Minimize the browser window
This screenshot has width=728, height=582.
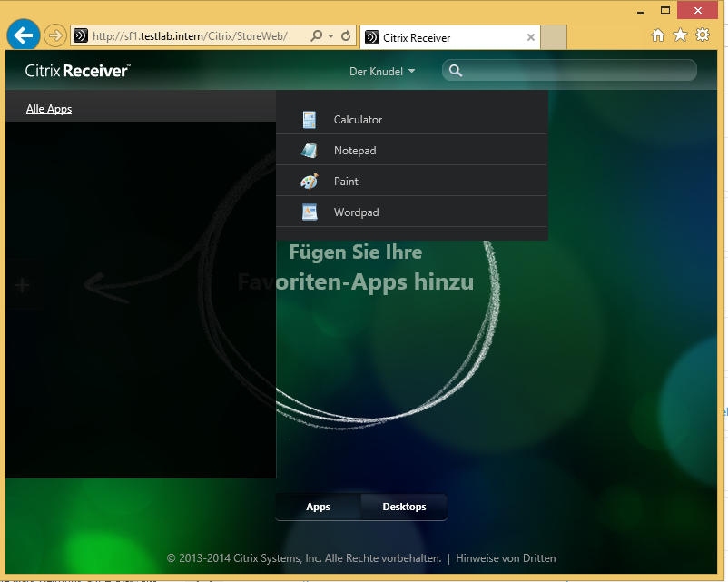pos(641,11)
